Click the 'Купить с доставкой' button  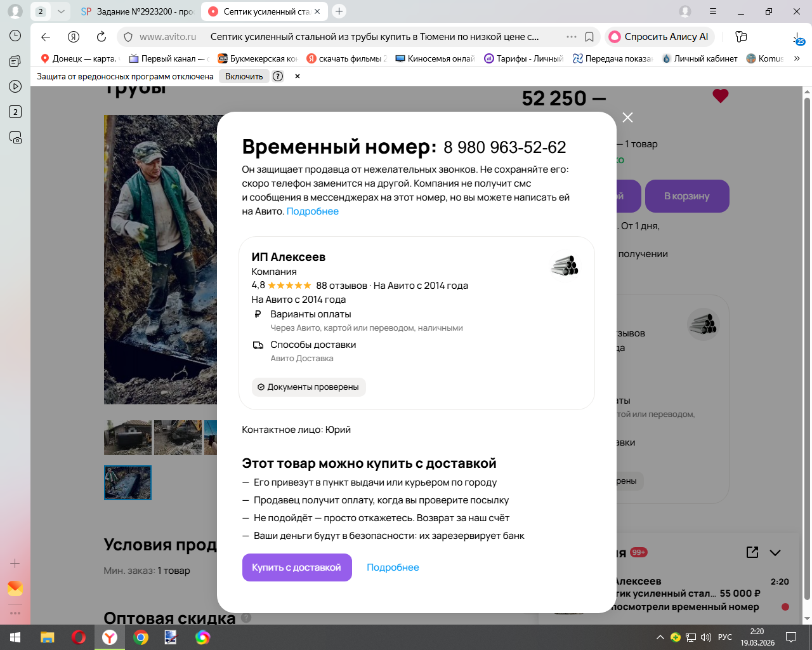(x=297, y=567)
